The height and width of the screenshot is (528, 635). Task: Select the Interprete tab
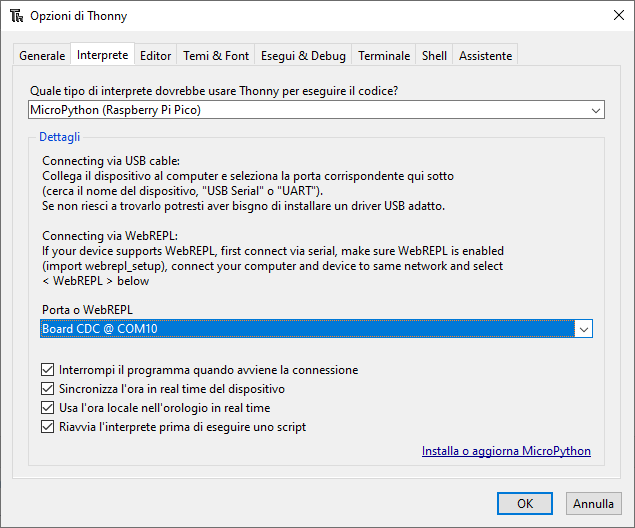[102, 55]
